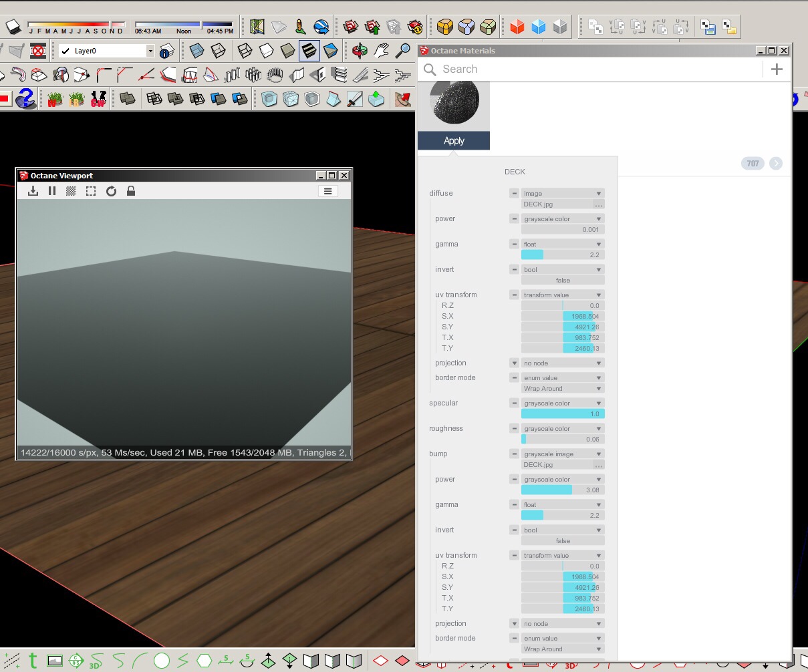
Task: Open the Octane Viewport hamburger menu
Action: pyautogui.click(x=327, y=191)
